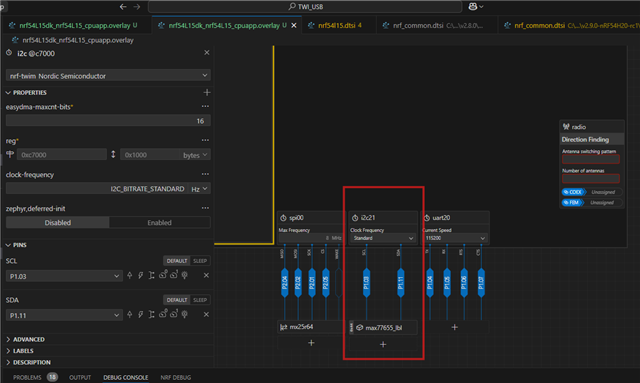Close the active cpuapp.overlay tab
This screenshot has height=383, width=640.
294,25
